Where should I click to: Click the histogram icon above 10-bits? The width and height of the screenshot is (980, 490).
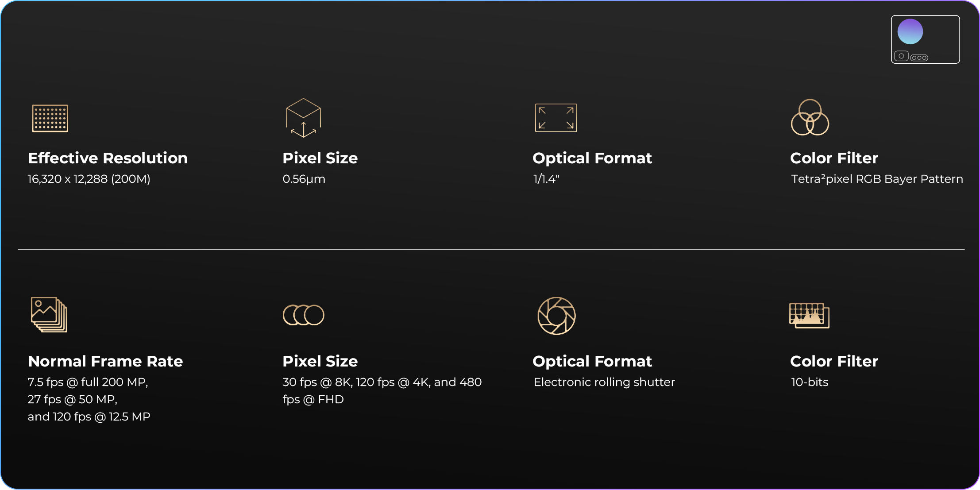809,316
